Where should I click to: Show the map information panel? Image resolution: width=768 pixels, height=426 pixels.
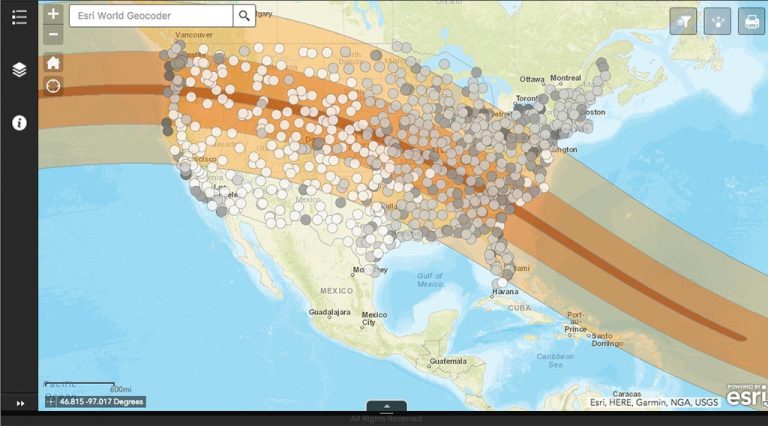19,123
